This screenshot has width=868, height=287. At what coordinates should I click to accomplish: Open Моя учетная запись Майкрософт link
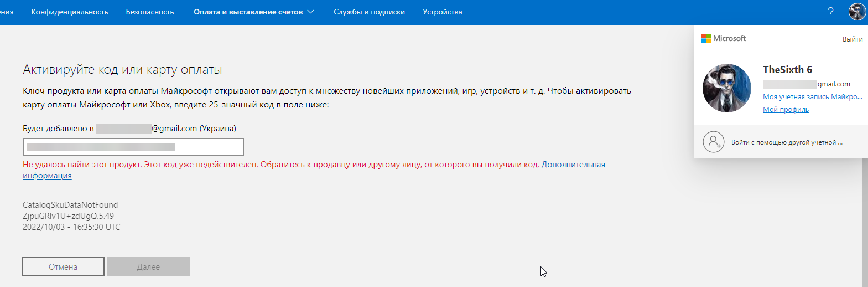[812, 96]
